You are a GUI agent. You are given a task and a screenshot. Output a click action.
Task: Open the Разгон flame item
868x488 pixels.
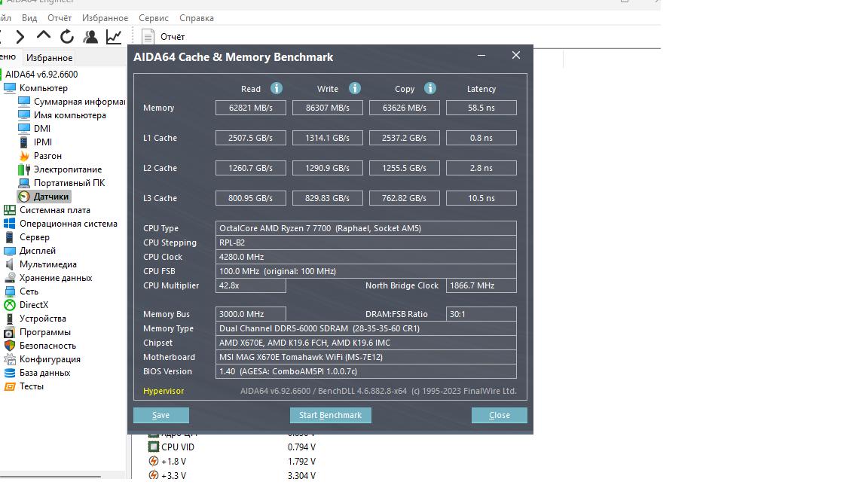tap(40, 156)
